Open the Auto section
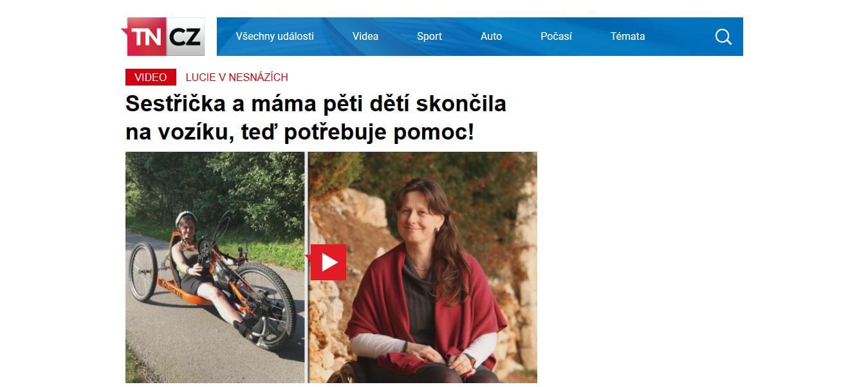 click(491, 37)
